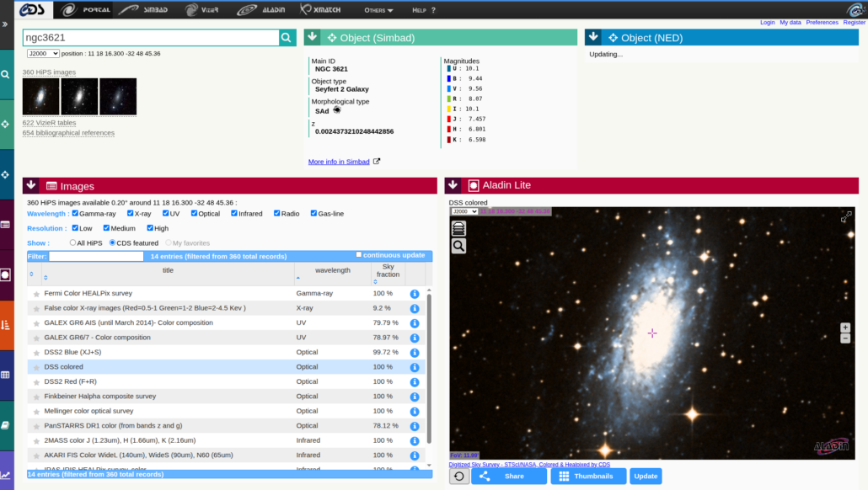Click the reload icon button below Aladin view
Viewport: 868px width, 490px height.
[x=459, y=476]
